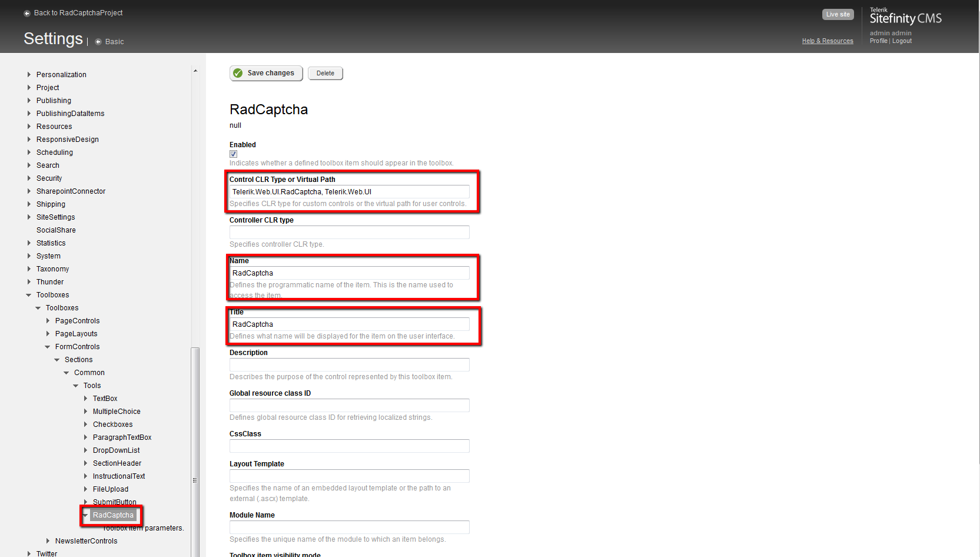Click the Control CLR Type input field
Viewport: 980px width, 557px height.
pos(349,192)
